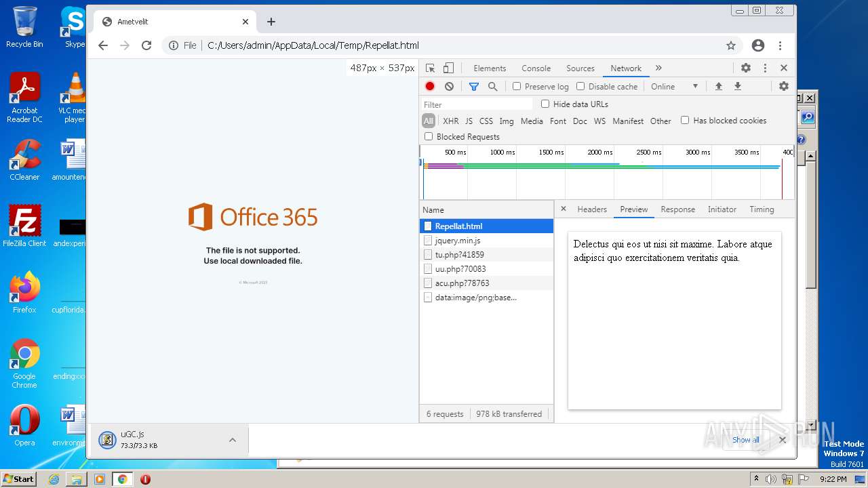This screenshot has width=868, height=488.
Task: Launch Opera from desktop
Action: click(24, 426)
